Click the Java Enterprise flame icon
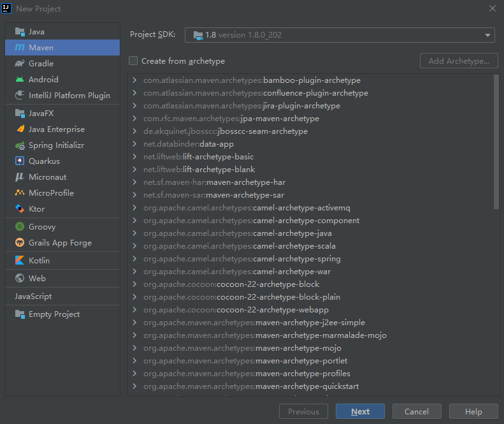 [20, 129]
